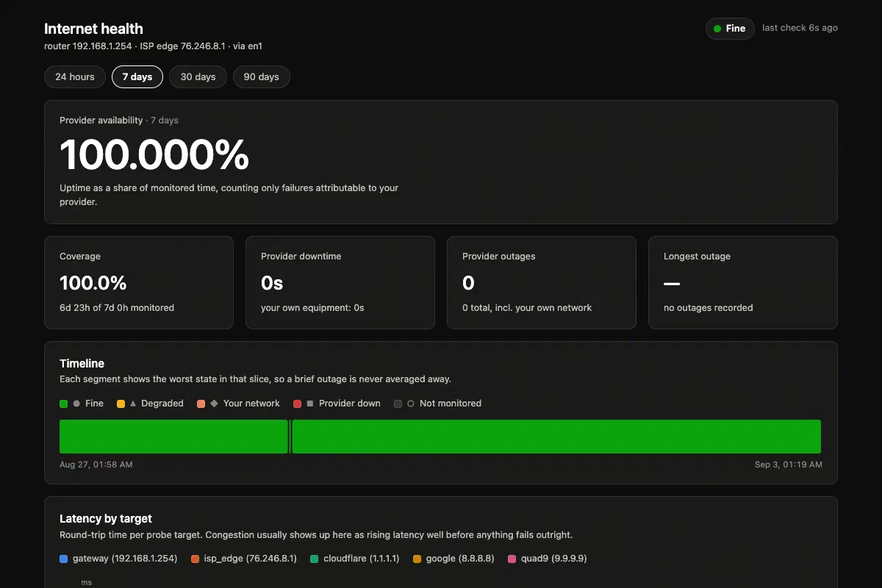882x588 pixels.
Task: Click the Provider outages 0 value
Action: pos(468,282)
